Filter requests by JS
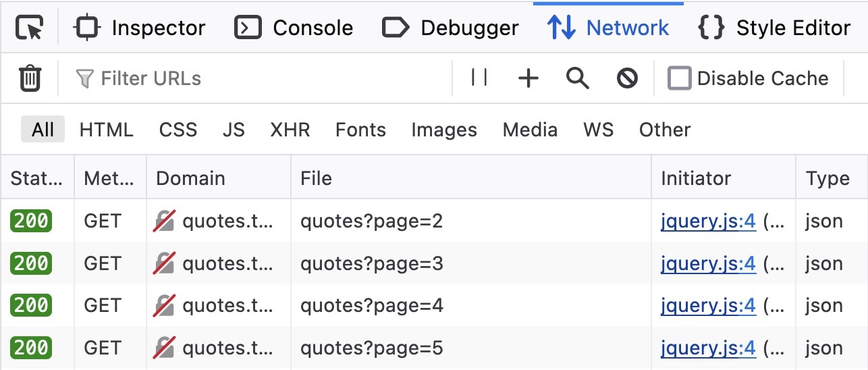This screenshot has height=370, width=868. click(234, 130)
